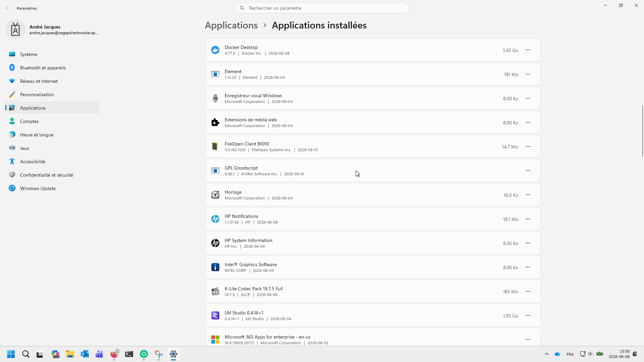Image resolution: width=644 pixels, height=362 pixels.
Task: Open the clock showing 15:50
Action: coord(619,354)
